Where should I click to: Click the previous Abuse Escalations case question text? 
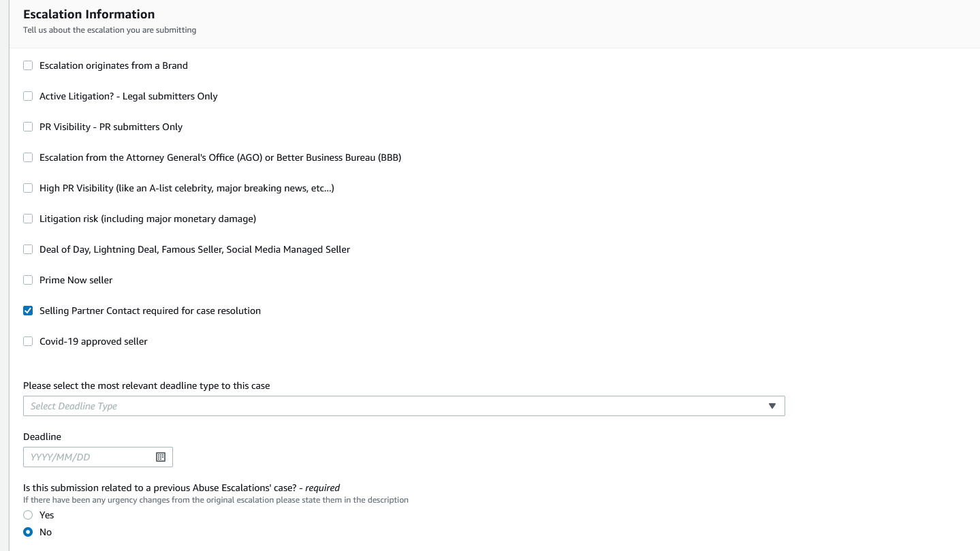click(x=181, y=488)
